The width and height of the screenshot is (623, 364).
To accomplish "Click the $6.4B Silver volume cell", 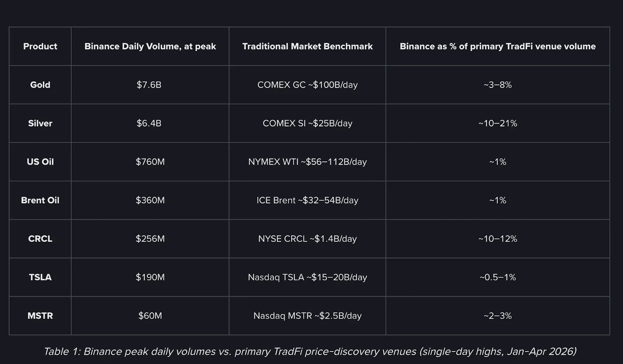I will point(149,123).
